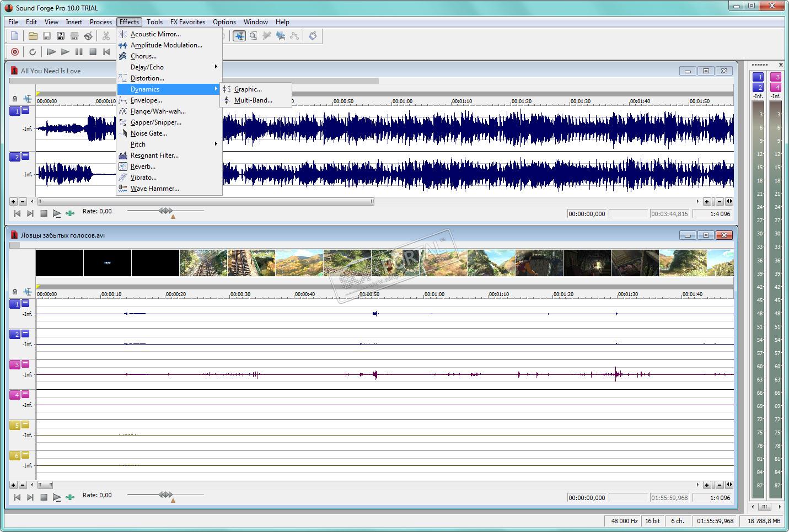Select the Magnify zoom tool
789x532 pixels.
point(253,36)
